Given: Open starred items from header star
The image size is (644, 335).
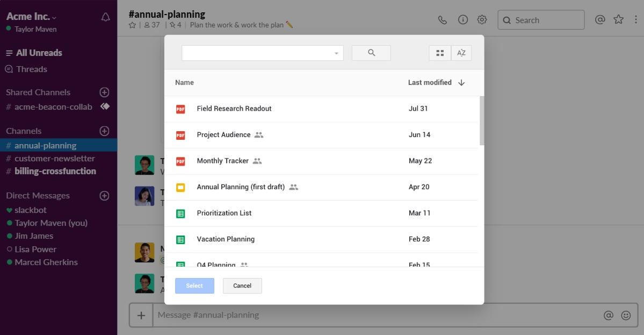Looking at the screenshot, I should click(x=619, y=20).
